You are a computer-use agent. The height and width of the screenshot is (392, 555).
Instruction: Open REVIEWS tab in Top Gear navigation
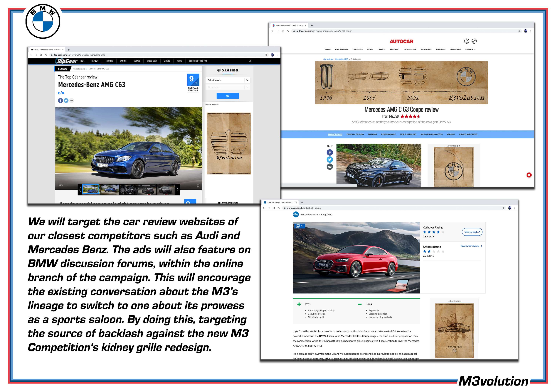[95, 61]
